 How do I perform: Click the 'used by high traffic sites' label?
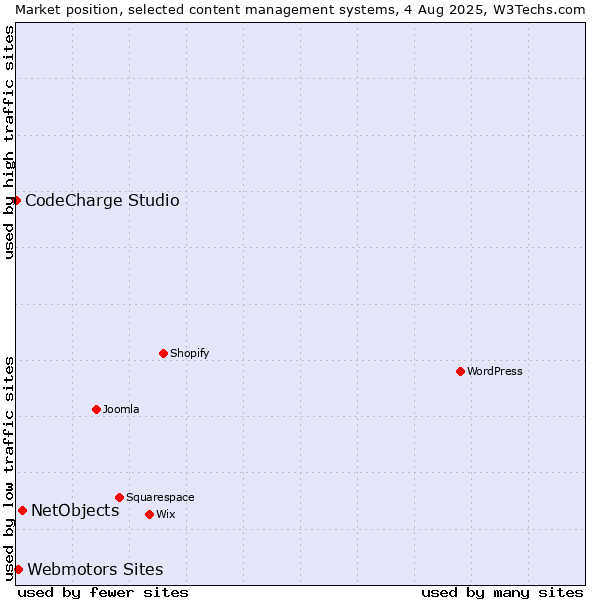(x=8, y=142)
